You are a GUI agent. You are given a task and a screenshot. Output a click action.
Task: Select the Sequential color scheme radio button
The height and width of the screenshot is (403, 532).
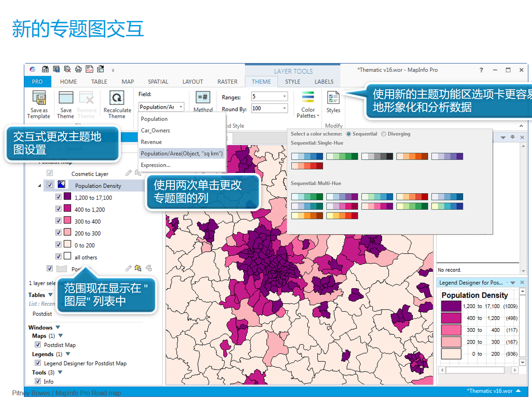pyautogui.click(x=349, y=134)
